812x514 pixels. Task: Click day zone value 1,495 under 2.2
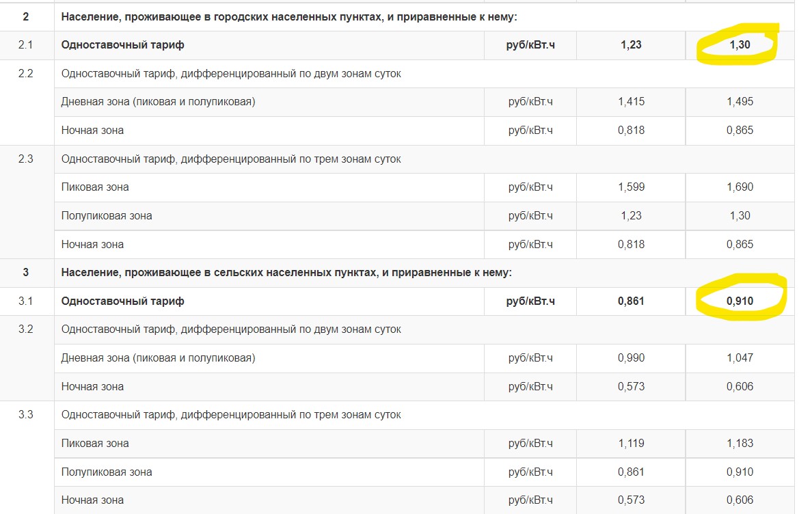pos(740,102)
